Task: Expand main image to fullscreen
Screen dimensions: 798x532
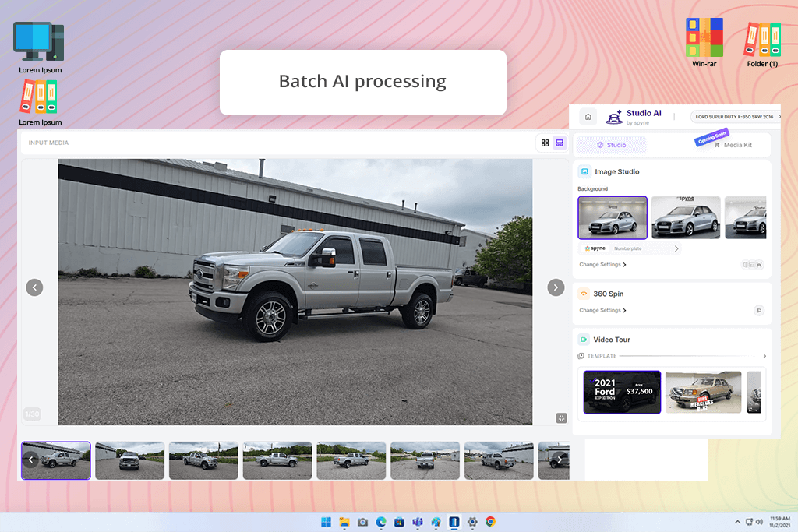Action: coord(561,418)
